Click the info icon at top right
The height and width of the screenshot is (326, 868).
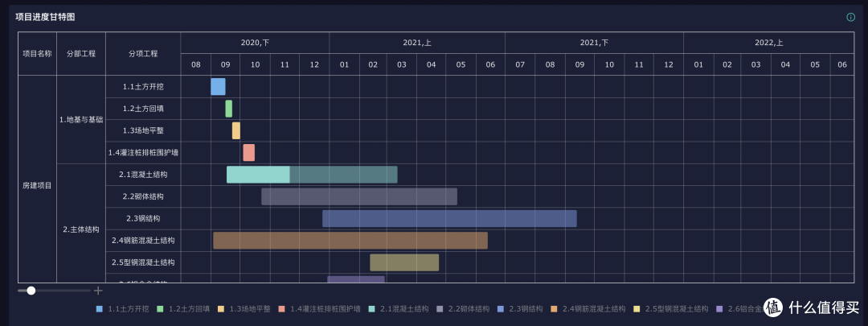(851, 17)
